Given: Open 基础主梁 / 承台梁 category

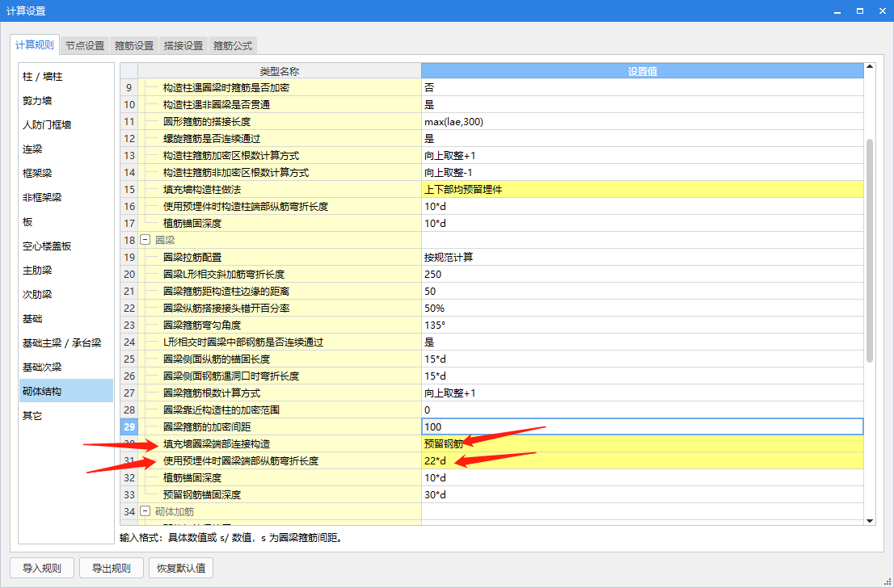Looking at the screenshot, I should click(x=66, y=342).
